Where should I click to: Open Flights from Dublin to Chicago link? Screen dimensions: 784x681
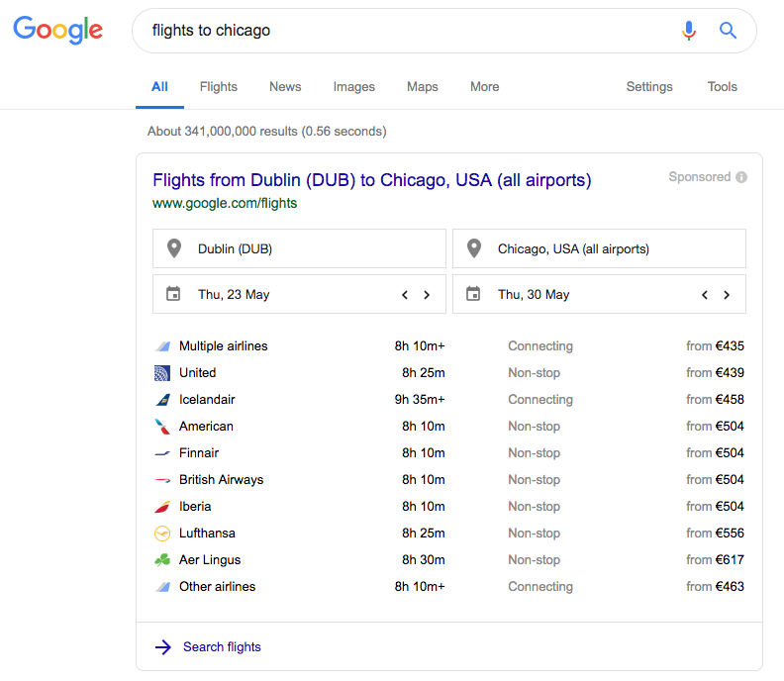[371, 180]
